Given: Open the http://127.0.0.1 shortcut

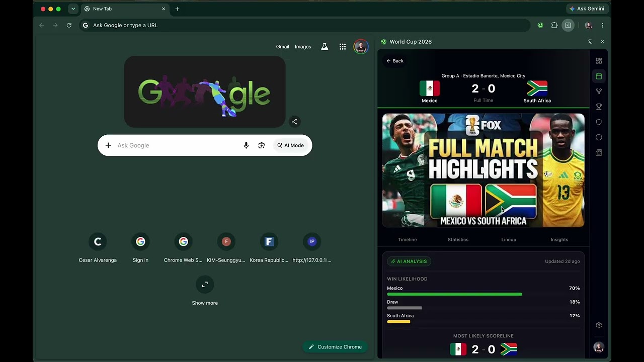Looking at the screenshot, I should [312, 248].
